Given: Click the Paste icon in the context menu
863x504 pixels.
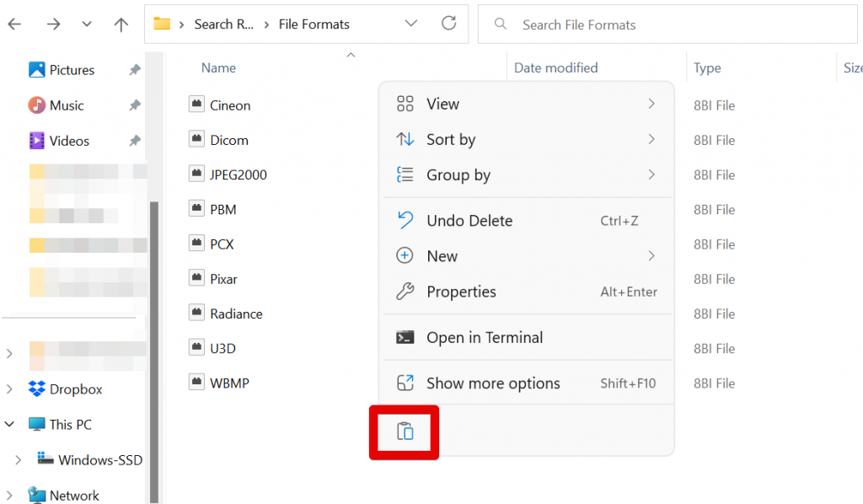Looking at the screenshot, I should click(x=405, y=431).
